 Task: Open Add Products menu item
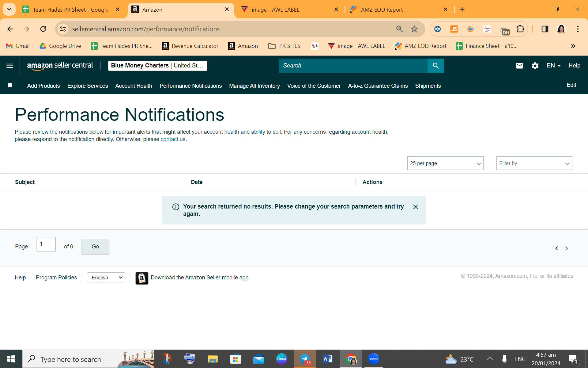43,86
